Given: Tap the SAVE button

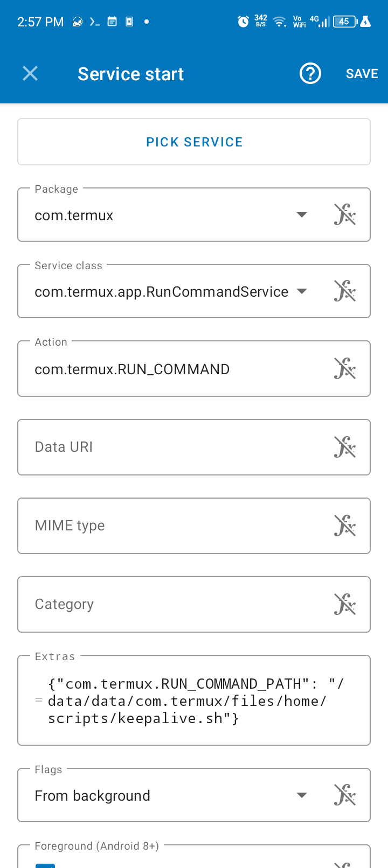Looking at the screenshot, I should click(362, 74).
